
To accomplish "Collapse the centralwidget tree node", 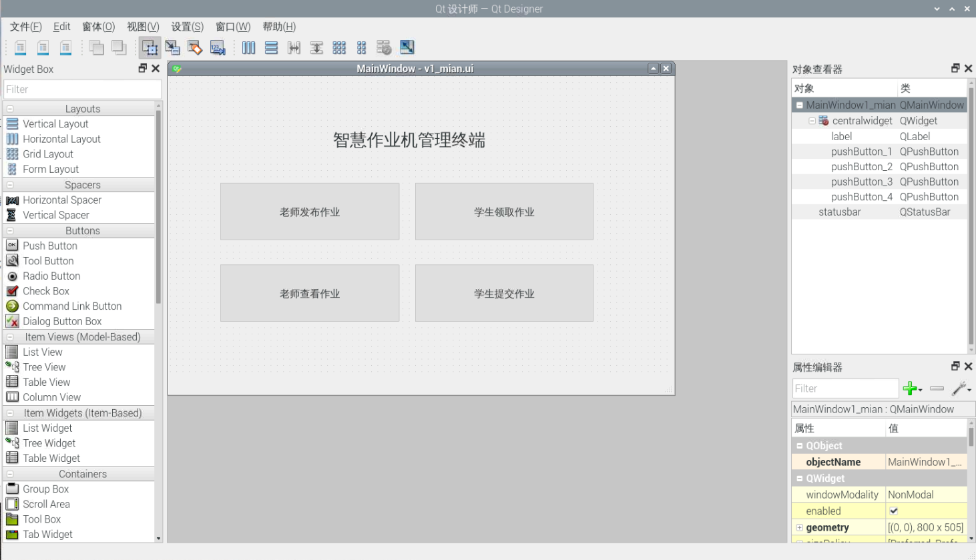I will pos(812,121).
